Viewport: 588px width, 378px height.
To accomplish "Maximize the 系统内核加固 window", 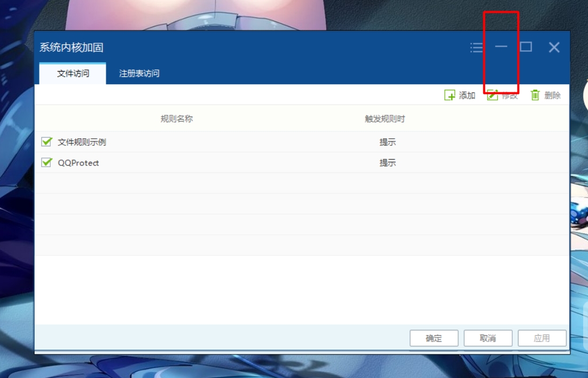I will pyautogui.click(x=526, y=47).
